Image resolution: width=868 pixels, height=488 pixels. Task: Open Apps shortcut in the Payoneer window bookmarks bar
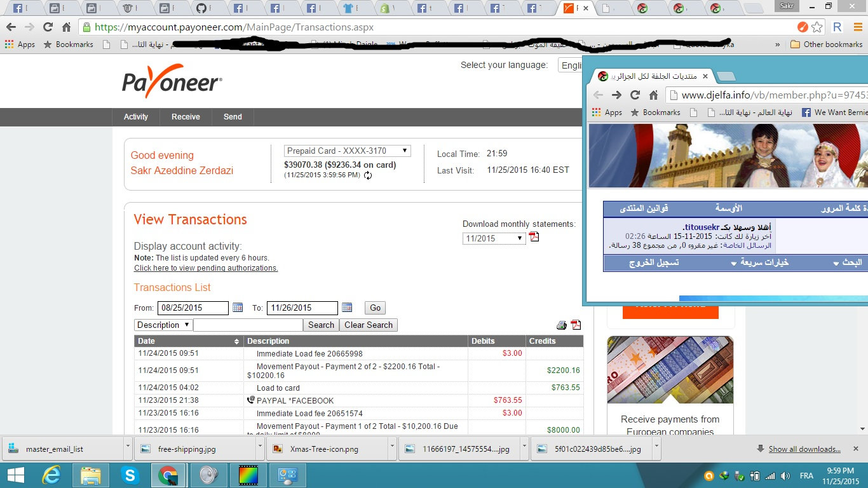coord(20,44)
